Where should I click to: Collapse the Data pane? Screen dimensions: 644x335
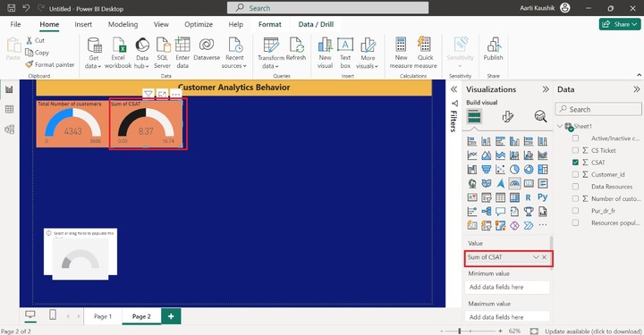(x=636, y=89)
